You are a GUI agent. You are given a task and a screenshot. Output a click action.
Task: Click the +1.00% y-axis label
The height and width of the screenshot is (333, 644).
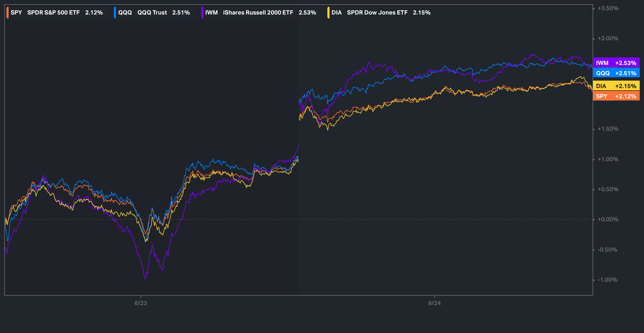(x=608, y=159)
